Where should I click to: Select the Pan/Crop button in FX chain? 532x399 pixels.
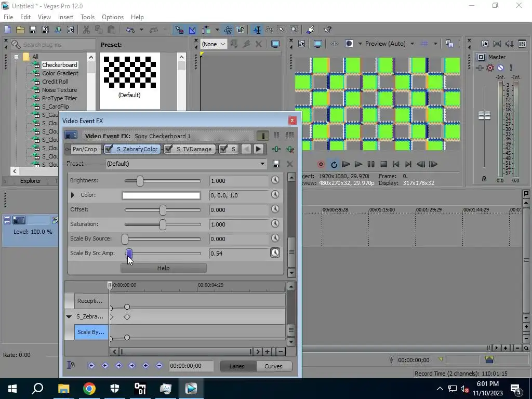[85, 149]
